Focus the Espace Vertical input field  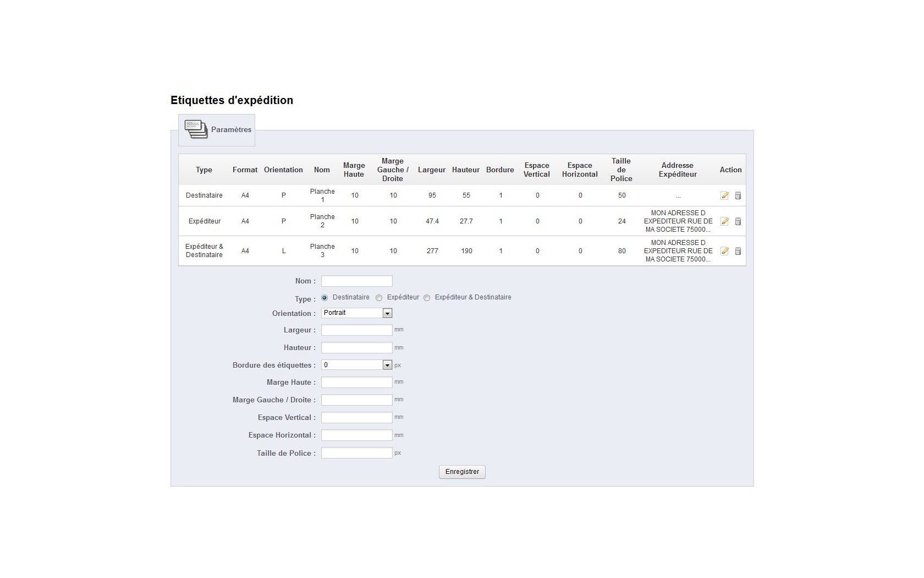356,417
